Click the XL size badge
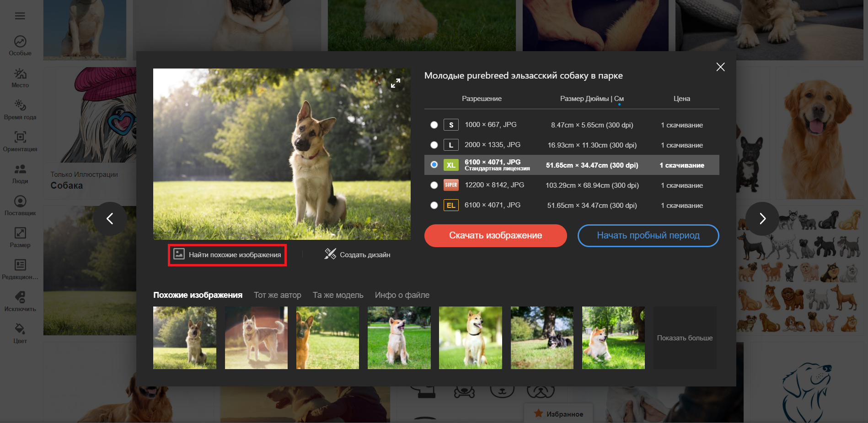The width and height of the screenshot is (868, 423). click(x=451, y=165)
